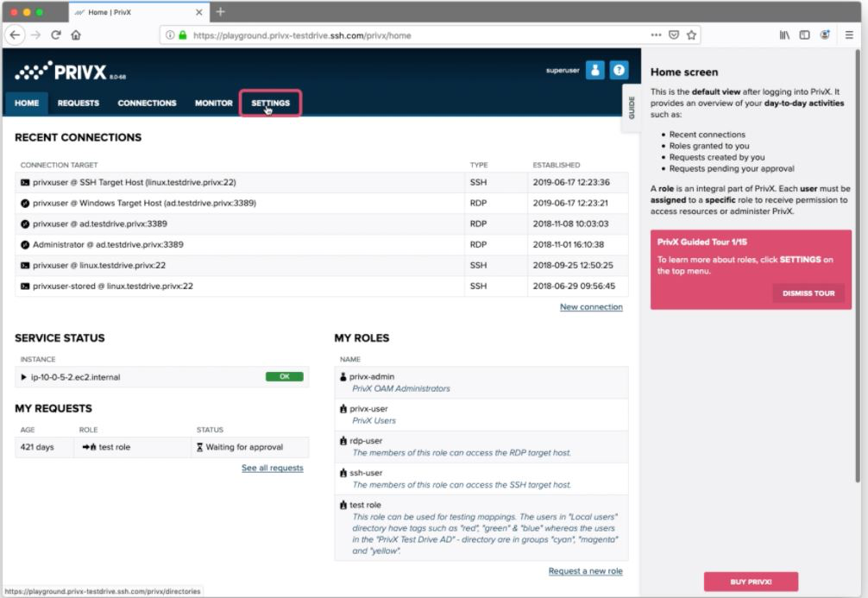The height and width of the screenshot is (598, 868).
Task: Click the test role name in My Roles
Action: coord(365,505)
